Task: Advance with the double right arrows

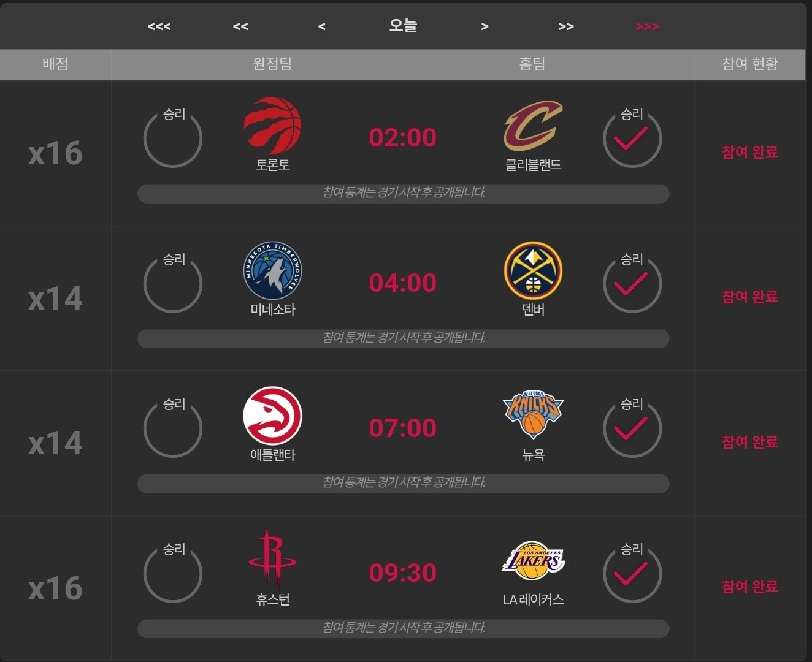Action: (x=566, y=26)
